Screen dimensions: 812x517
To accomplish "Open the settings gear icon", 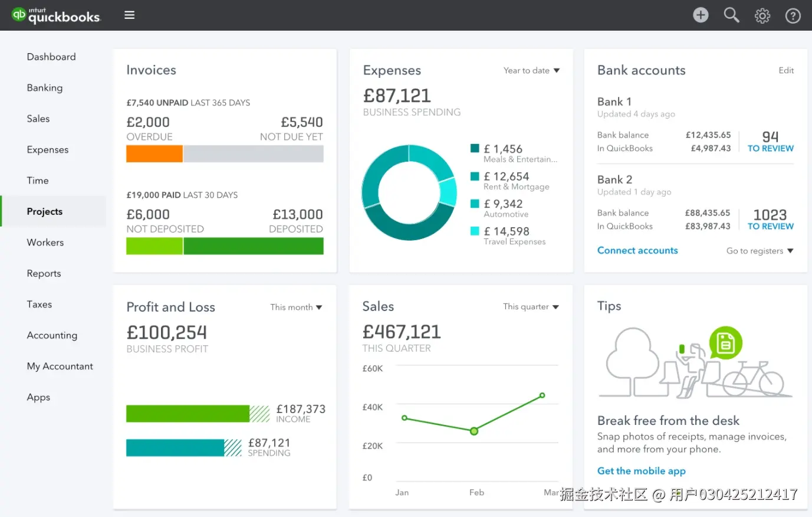I will pyautogui.click(x=762, y=15).
